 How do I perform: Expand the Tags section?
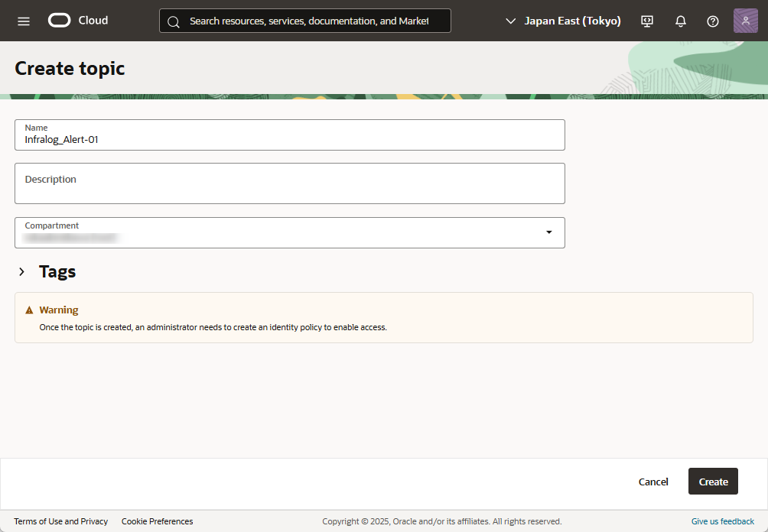pos(22,272)
